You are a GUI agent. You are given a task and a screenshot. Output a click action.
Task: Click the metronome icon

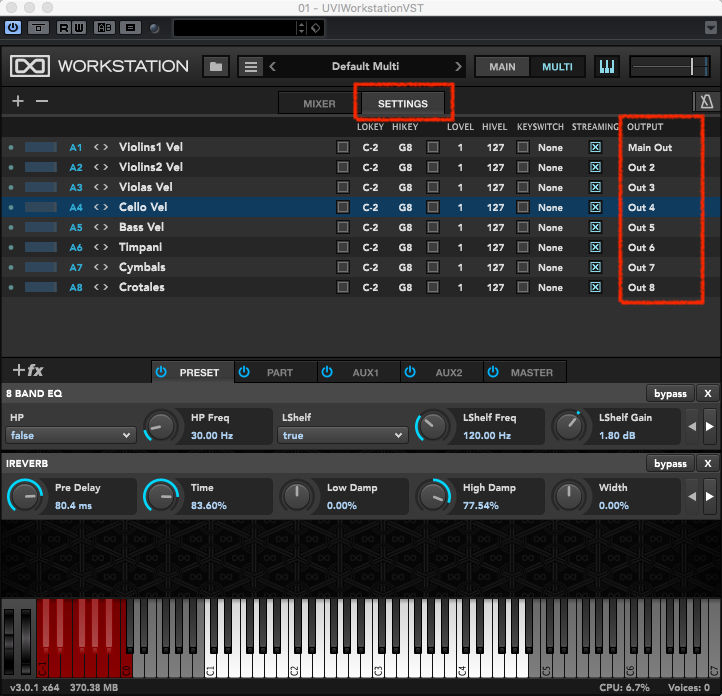(706, 101)
